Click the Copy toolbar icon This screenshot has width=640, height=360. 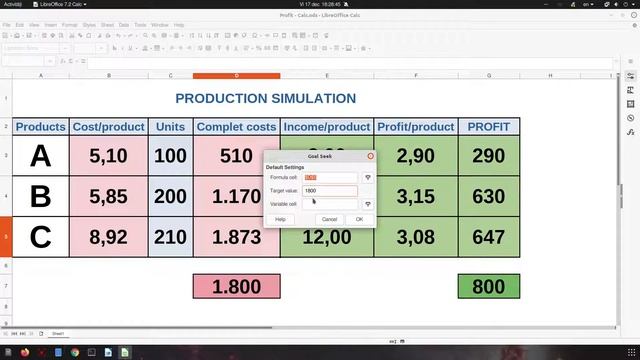(x=80, y=36)
